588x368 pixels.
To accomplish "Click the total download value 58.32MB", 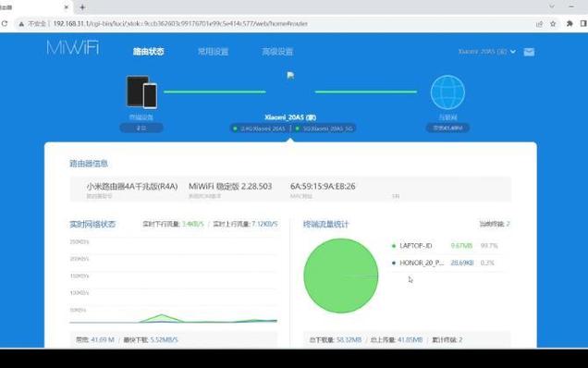I will [x=349, y=340].
